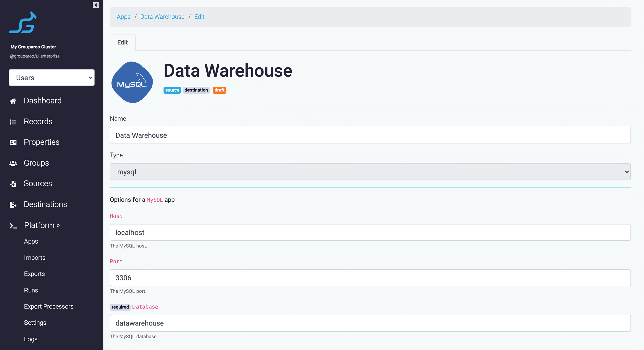
Task: Open Exports under Platform
Action: click(x=34, y=274)
